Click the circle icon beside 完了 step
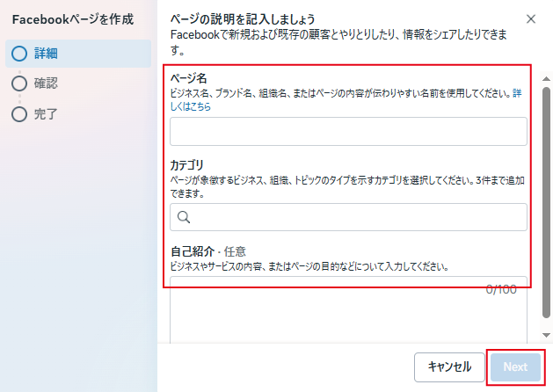 (19, 113)
